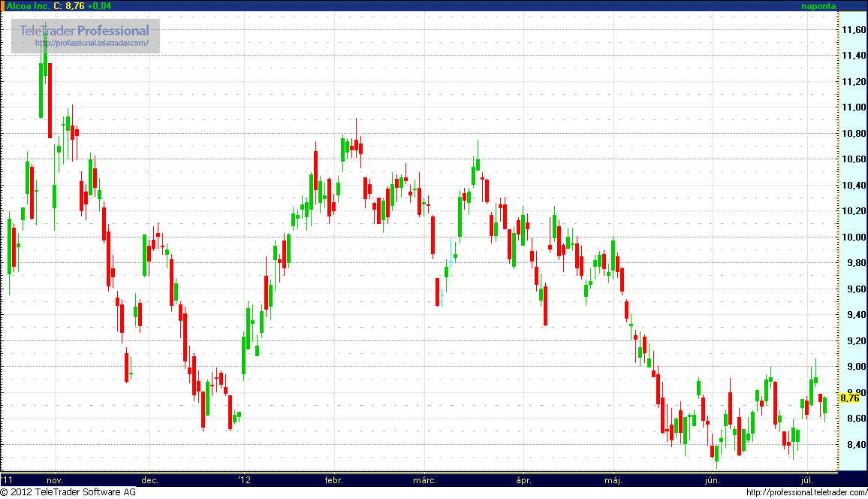This screenshot has height=499, width=868.
Task: Click the 'máj.' date axis label
Action: click(x=613, y=480)
